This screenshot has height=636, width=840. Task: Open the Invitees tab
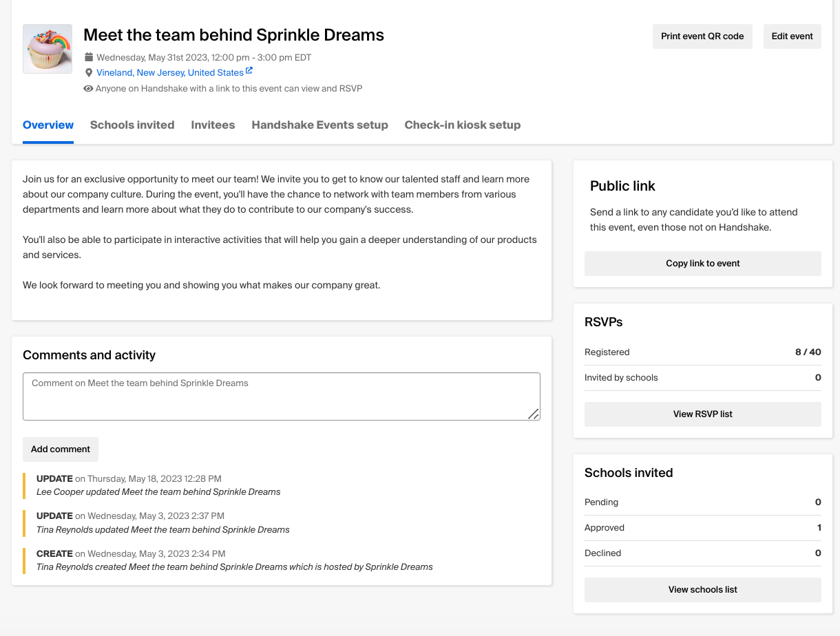[213, 125]
